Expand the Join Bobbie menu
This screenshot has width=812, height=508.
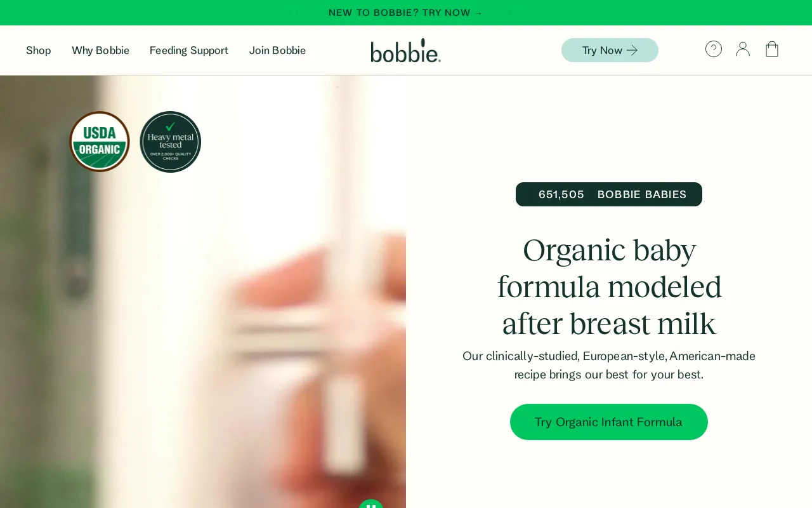click(277, 50)
